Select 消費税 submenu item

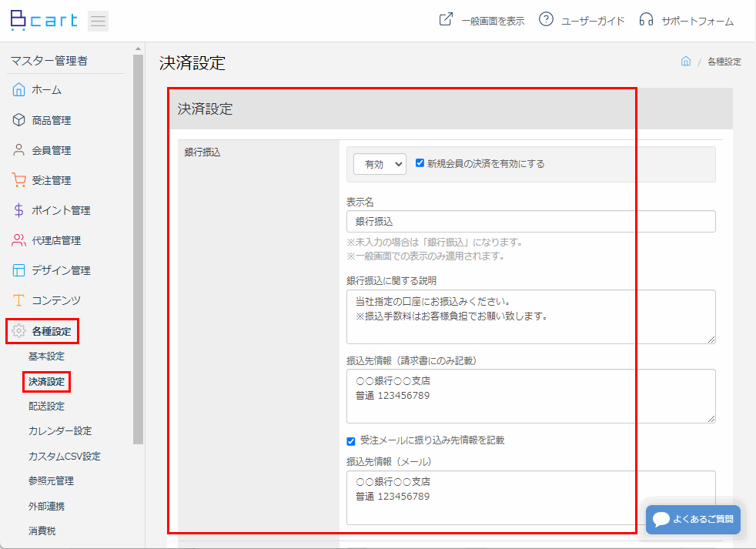point(42,531)
